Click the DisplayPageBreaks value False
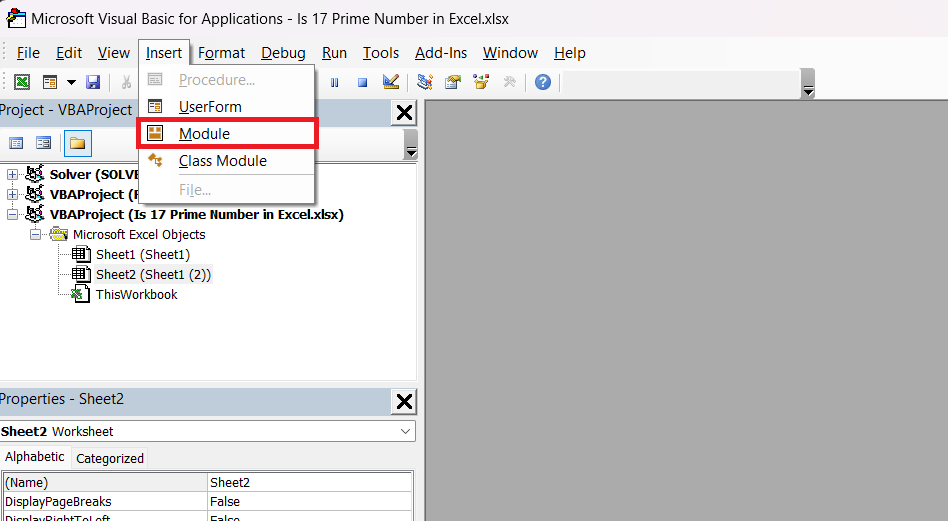The height and width of the screenshot is (521, 948). click(x=310, y=502)
